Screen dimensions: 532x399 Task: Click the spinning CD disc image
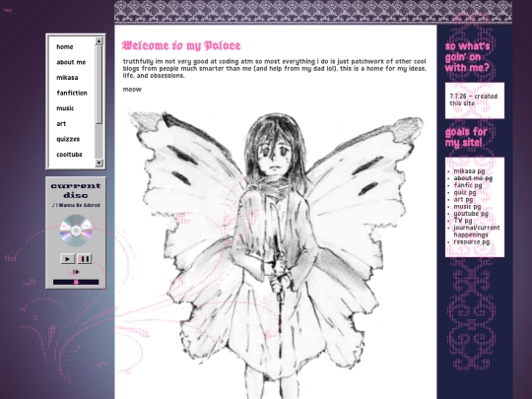(x=76, y=231)
